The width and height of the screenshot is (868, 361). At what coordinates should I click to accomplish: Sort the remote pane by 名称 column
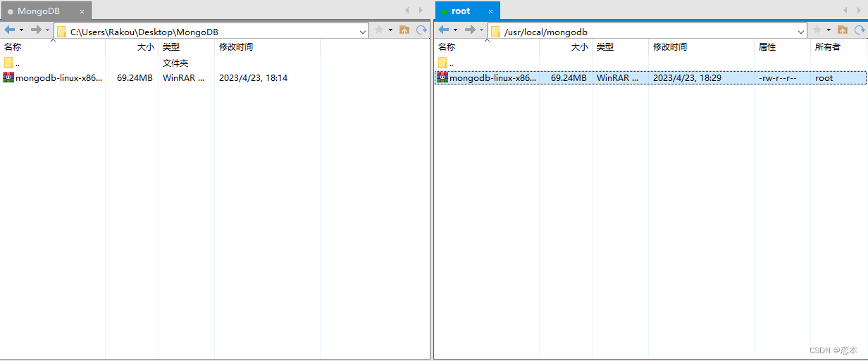487,47
